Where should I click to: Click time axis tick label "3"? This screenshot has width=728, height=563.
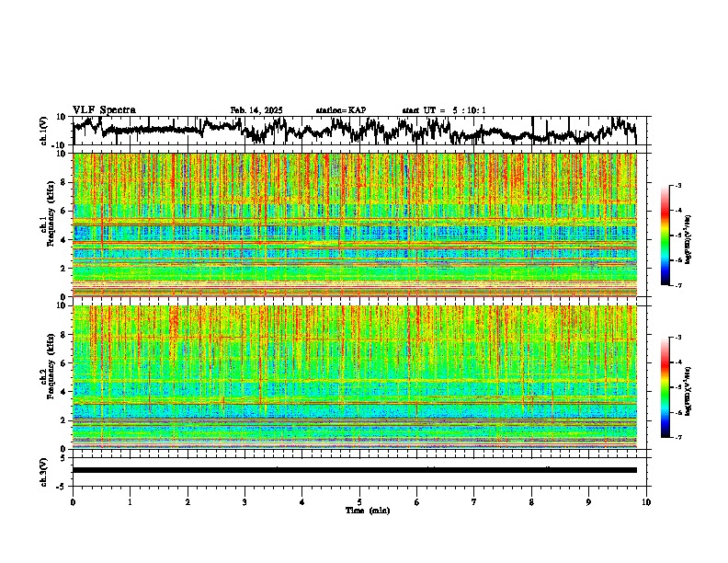click(245, 502)
